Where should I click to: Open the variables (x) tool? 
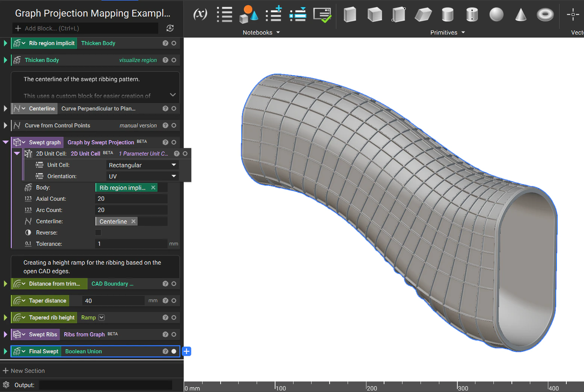[200, 14]
